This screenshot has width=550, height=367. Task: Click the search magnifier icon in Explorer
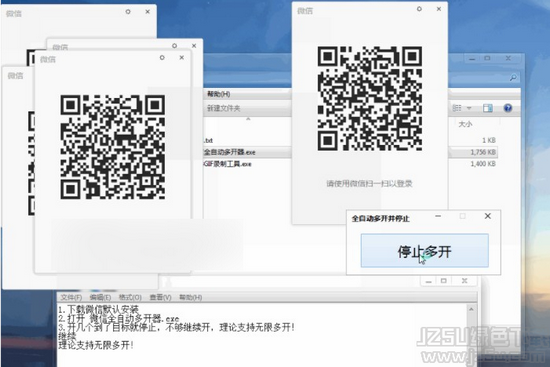(513, 78)
